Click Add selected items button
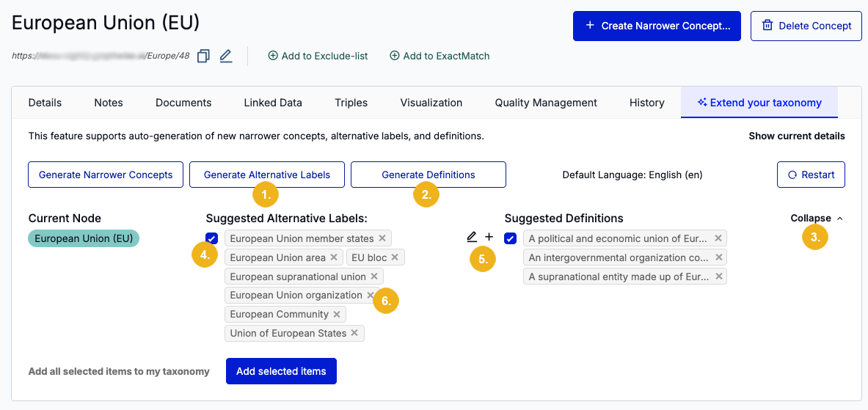868x410 pixels. pos(281,371)
